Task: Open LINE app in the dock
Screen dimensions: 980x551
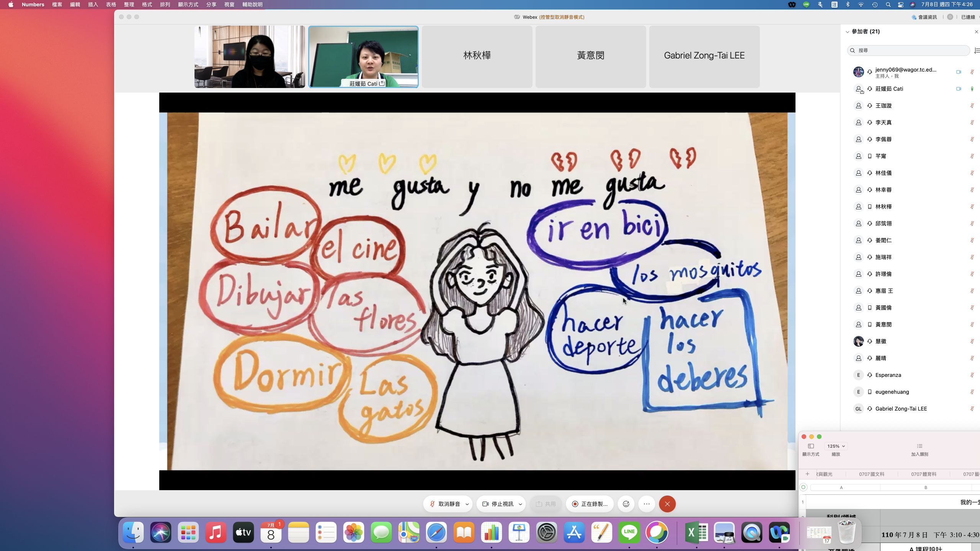Action: [x=629, y=532]
